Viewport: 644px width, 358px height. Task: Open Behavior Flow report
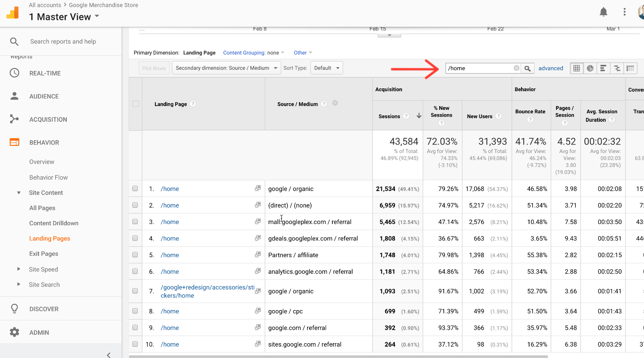(x=49, y=178)
